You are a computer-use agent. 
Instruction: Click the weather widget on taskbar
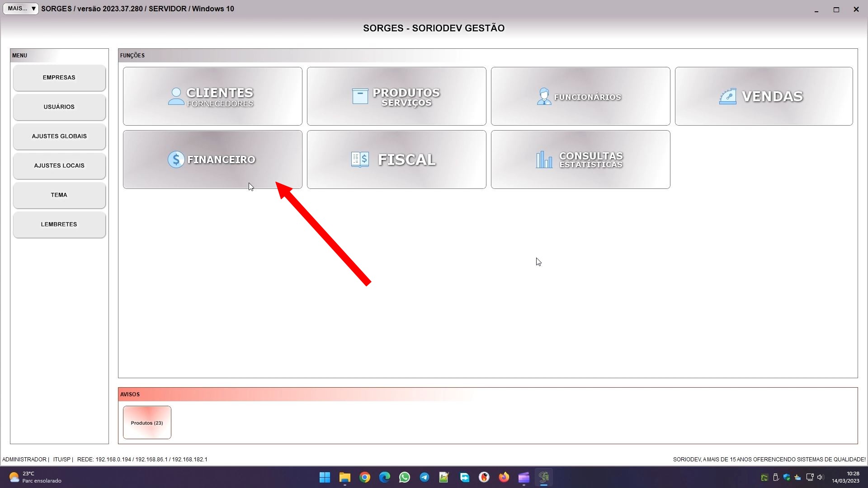tap(35, 477)
